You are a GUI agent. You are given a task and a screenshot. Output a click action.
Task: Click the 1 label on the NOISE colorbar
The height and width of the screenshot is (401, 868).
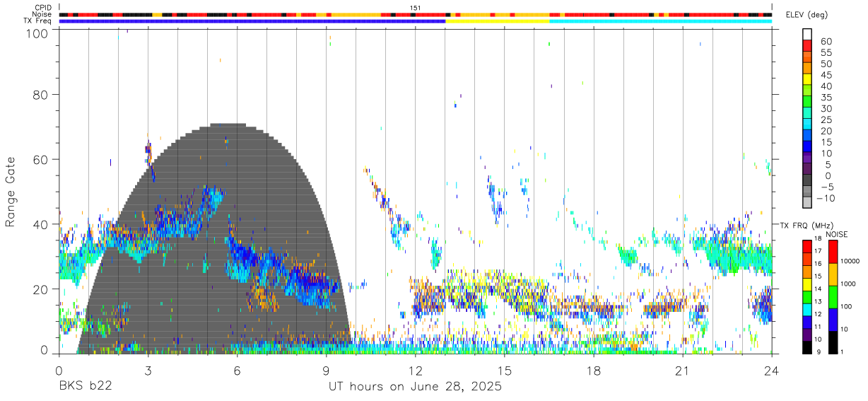coord(843,351)
